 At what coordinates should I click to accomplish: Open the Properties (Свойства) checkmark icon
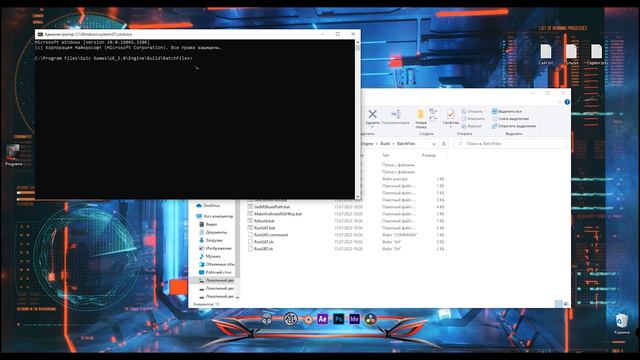451,114
